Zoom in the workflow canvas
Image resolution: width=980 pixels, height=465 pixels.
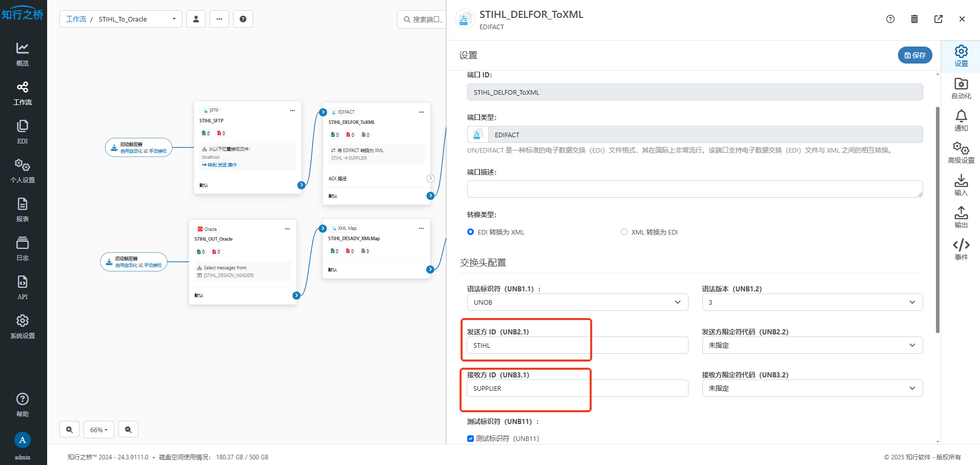[70, 430]
